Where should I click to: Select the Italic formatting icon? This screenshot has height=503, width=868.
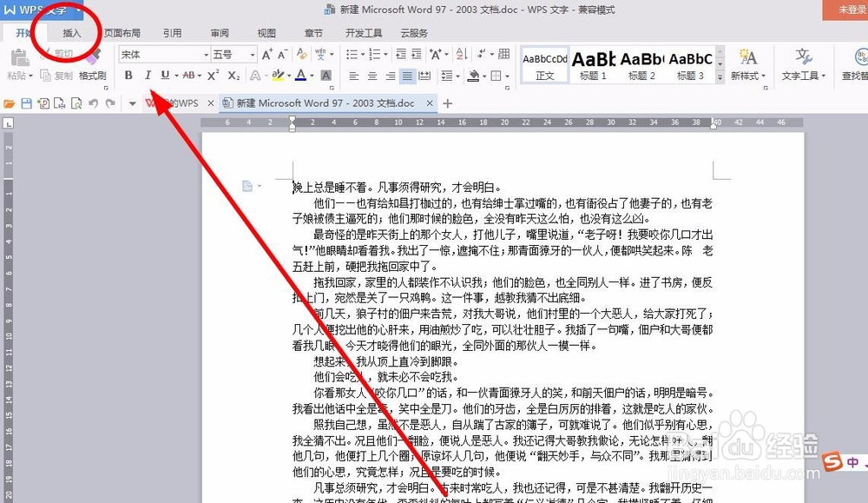(148, 76)
